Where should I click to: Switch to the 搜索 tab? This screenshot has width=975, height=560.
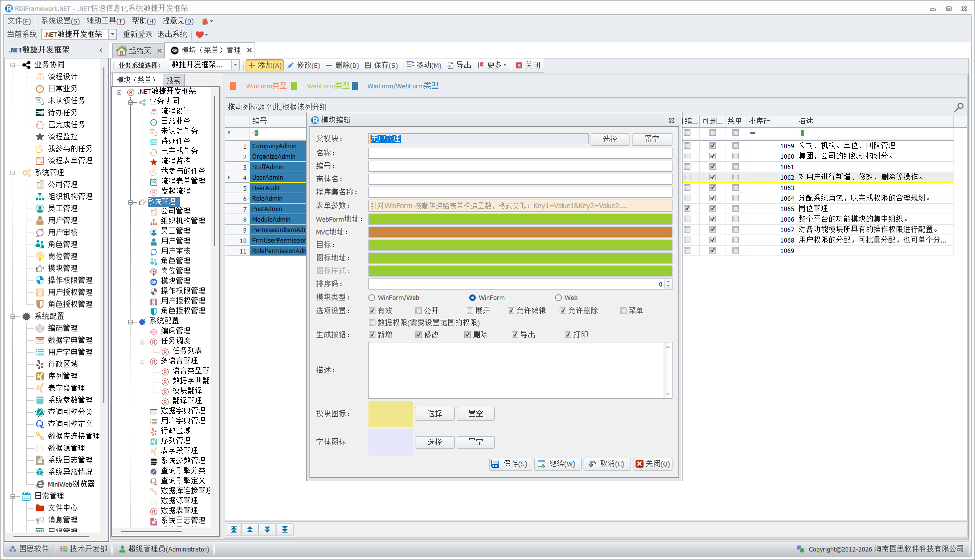pos(173,80)
